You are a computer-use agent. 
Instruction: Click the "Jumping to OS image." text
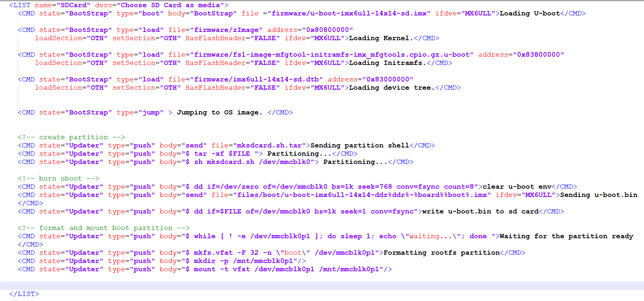point(220,112)
